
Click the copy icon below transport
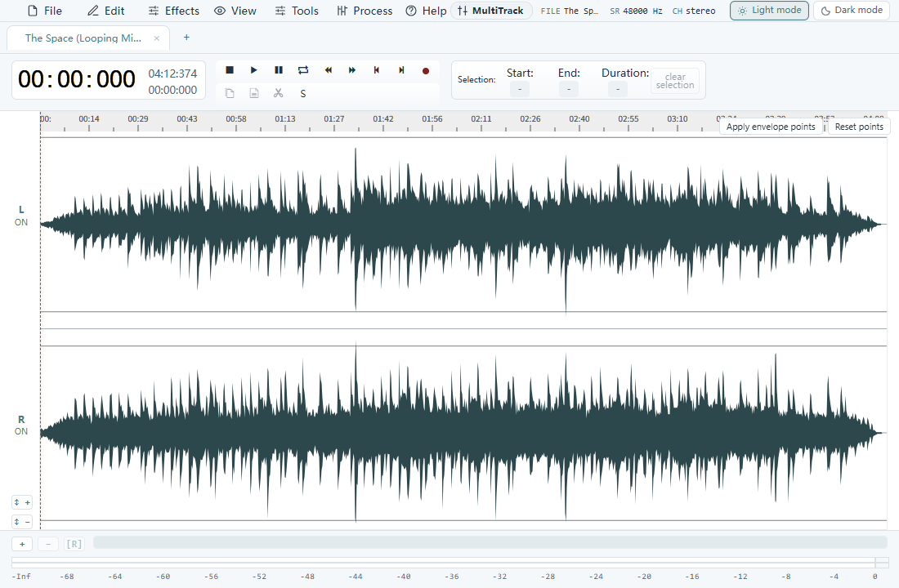[x=230, y=93]
